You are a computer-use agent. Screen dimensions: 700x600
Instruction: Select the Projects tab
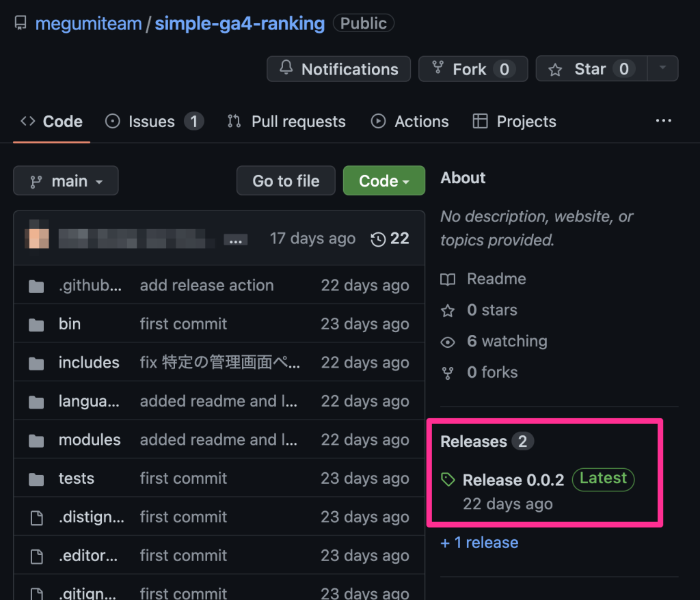(515, 122)
